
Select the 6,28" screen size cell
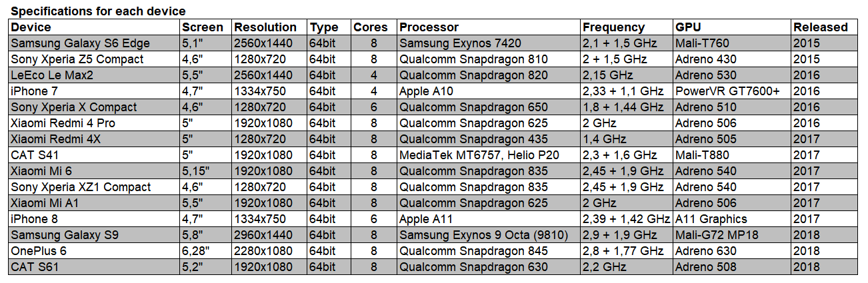pyautogui.click(x=206, y=251)
